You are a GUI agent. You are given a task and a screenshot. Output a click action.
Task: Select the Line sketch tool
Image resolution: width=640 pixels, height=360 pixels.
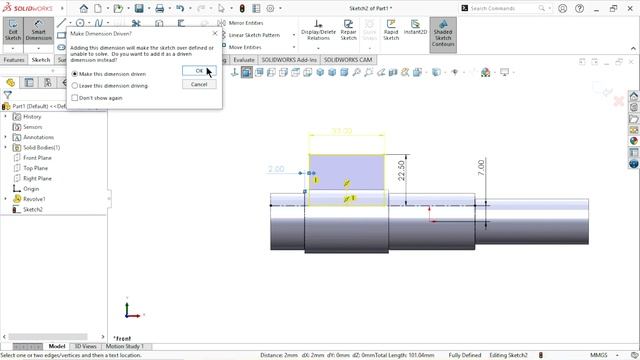click(x=62, y=23)
